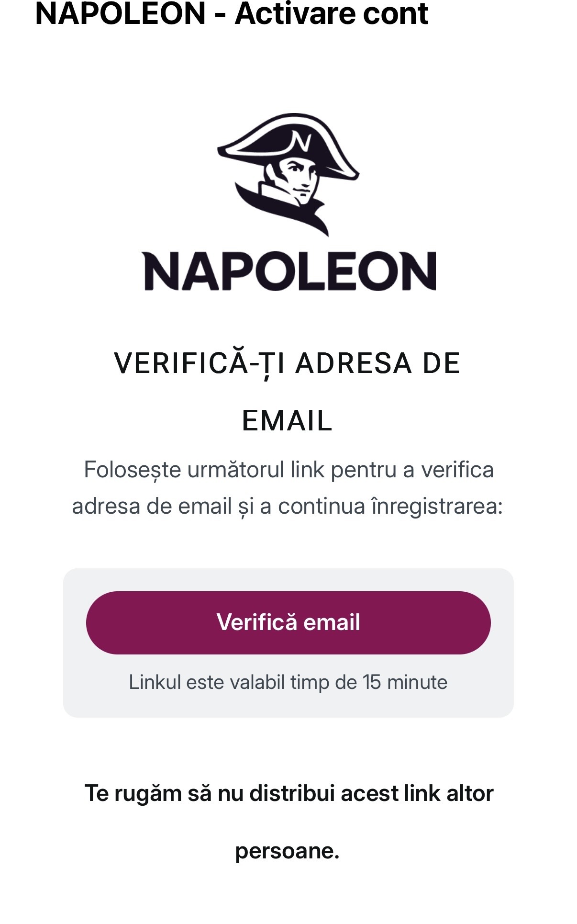577x924 pixels.
Task: Click the Napoleon portrait logo
Action: 288,174
